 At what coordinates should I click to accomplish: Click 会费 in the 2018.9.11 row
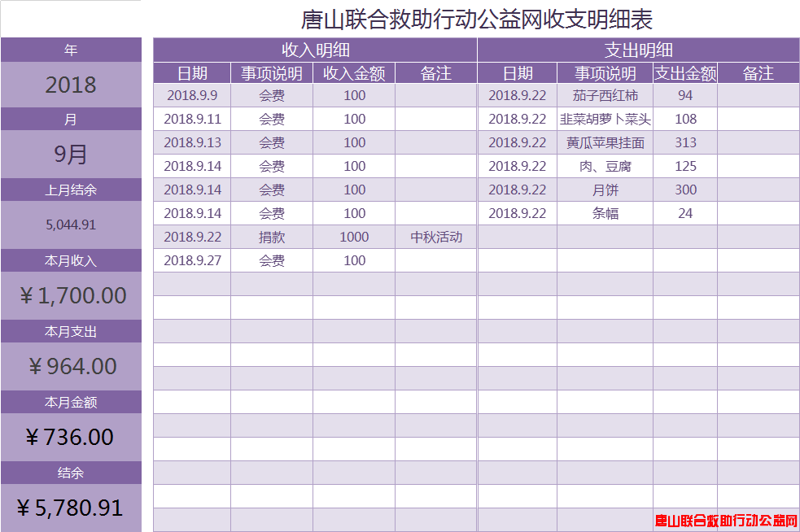tap(272, 119)
